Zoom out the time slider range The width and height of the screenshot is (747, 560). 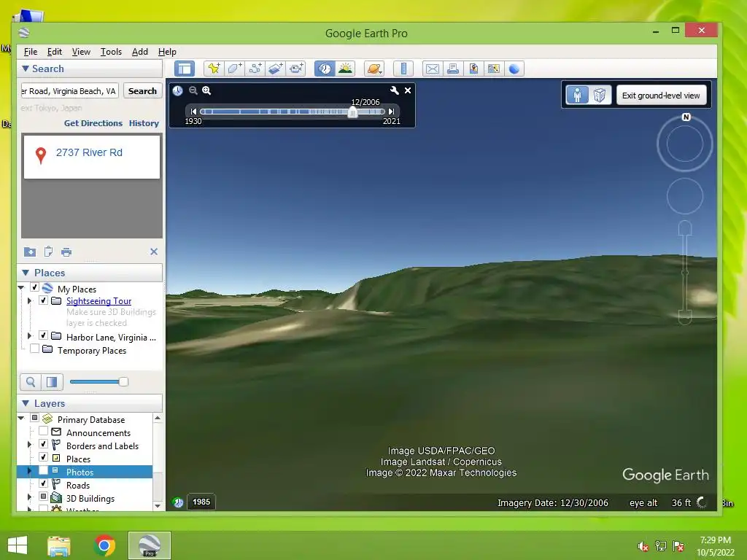click(x=193, y=90)
